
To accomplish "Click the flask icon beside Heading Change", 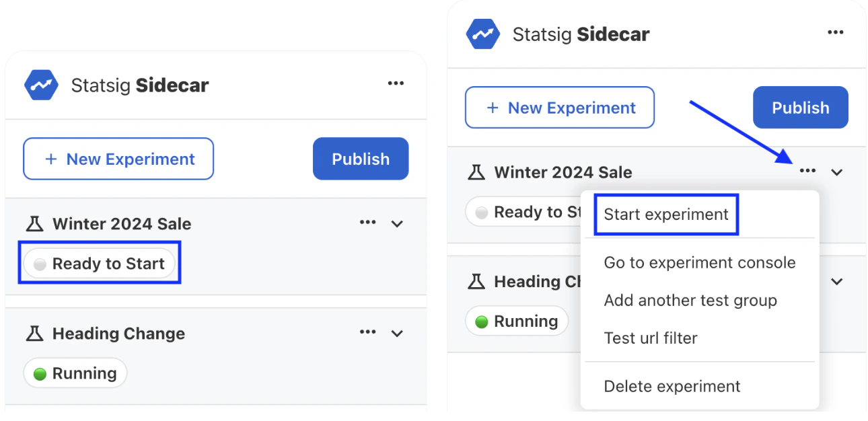I will click(x=36, y=333).
